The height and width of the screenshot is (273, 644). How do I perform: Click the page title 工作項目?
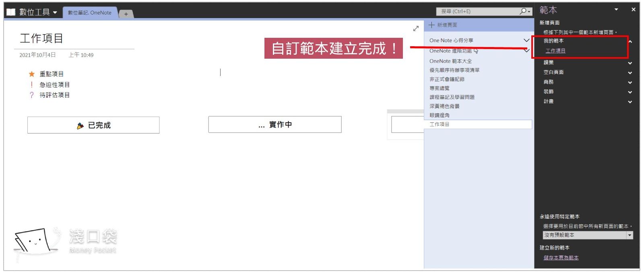tap(41, 38)
